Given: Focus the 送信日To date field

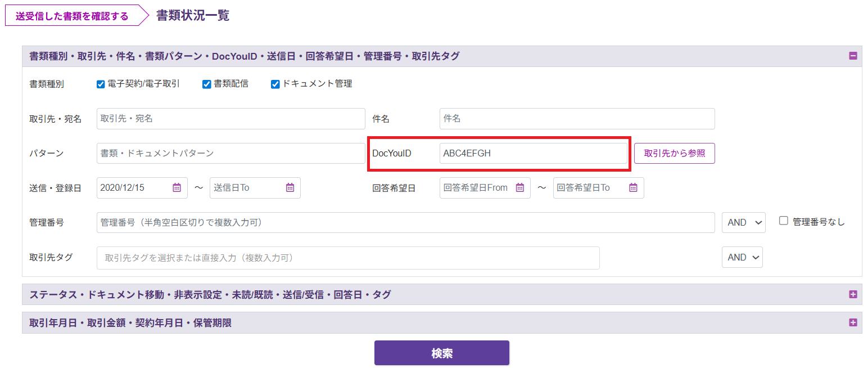Looking at the screenshot, I should tap(255, 187).
